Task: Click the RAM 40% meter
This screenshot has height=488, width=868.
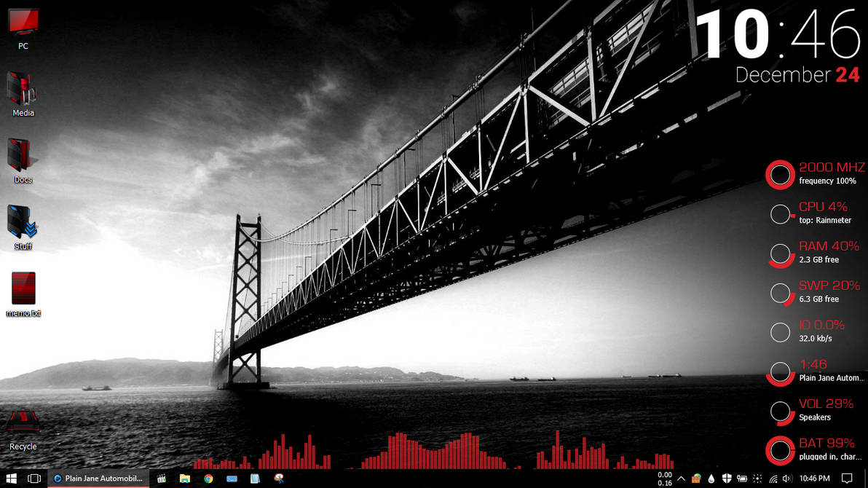Action: [814, 253]
